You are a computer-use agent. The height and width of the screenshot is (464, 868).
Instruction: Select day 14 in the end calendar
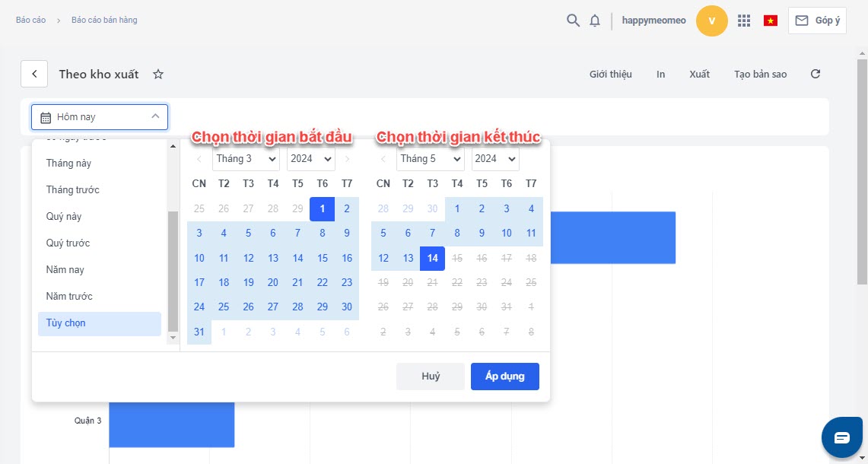432,258
